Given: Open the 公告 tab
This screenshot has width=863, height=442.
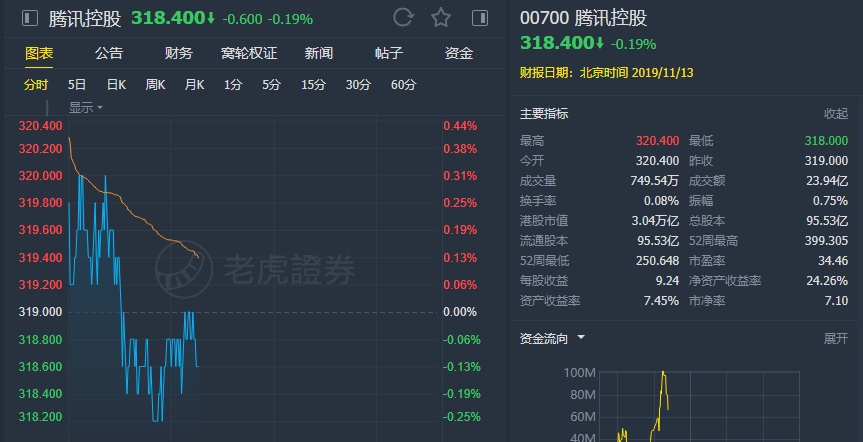Looking at the screenshot, I should tap(109, 53).
